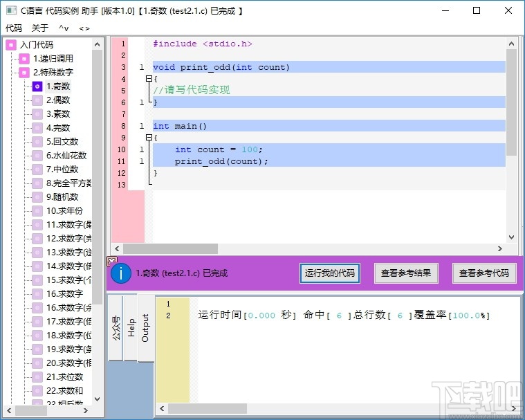Click the 覆盖率 100.0% output text
525x420 pixels.
(452, 315)
